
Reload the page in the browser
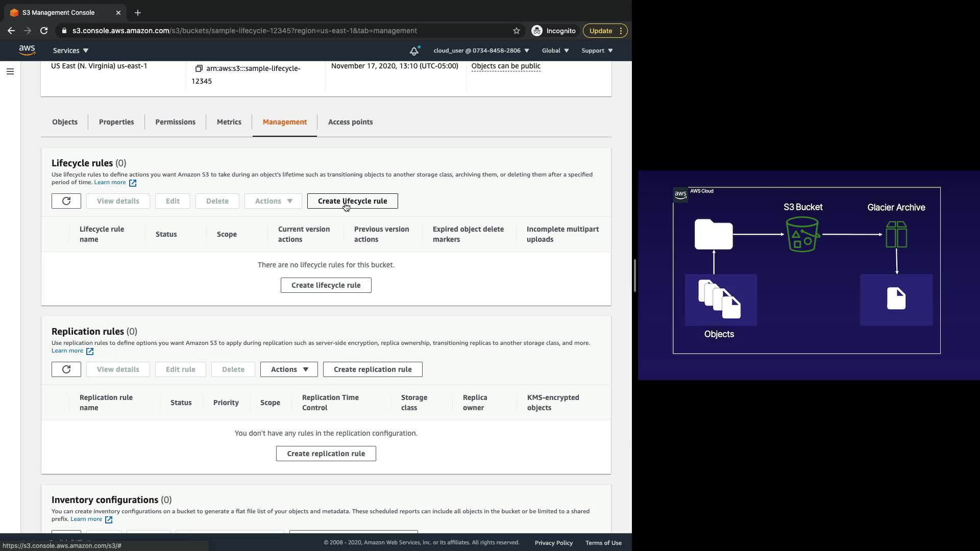(x=44, y=31)
